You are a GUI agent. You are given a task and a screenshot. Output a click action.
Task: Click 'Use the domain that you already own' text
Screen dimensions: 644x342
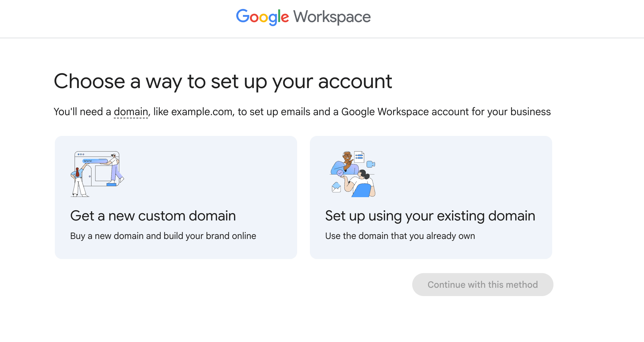400,236
